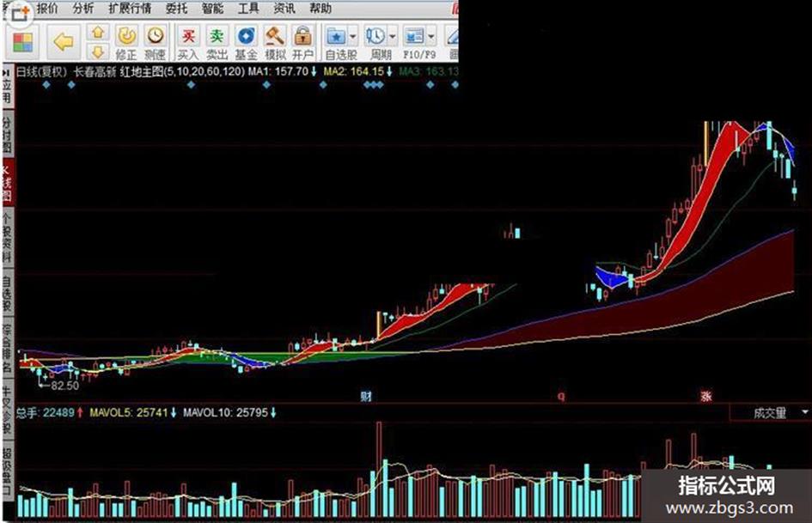This screenshot has width=812, height=523.
Task: Open the 成交量 indicator dropdown
Action: click(805, 413)
